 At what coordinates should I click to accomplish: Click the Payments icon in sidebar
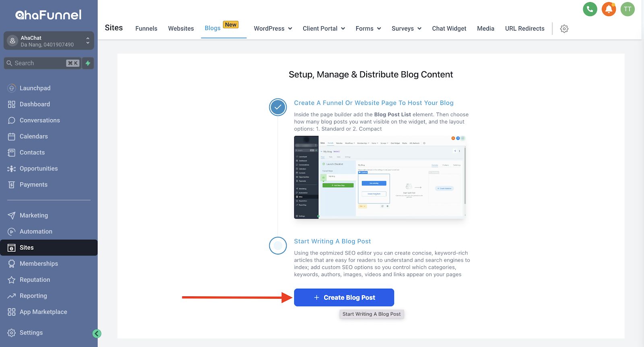point(12,185)
